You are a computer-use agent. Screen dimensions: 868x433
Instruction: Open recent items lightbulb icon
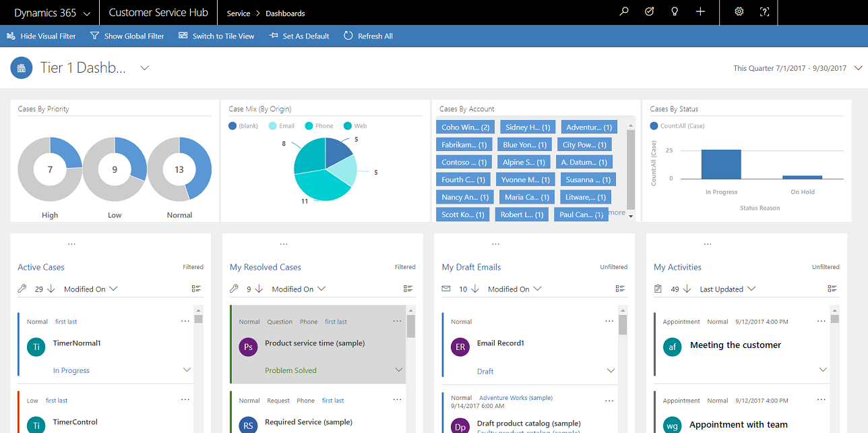[x=674, y=11]
